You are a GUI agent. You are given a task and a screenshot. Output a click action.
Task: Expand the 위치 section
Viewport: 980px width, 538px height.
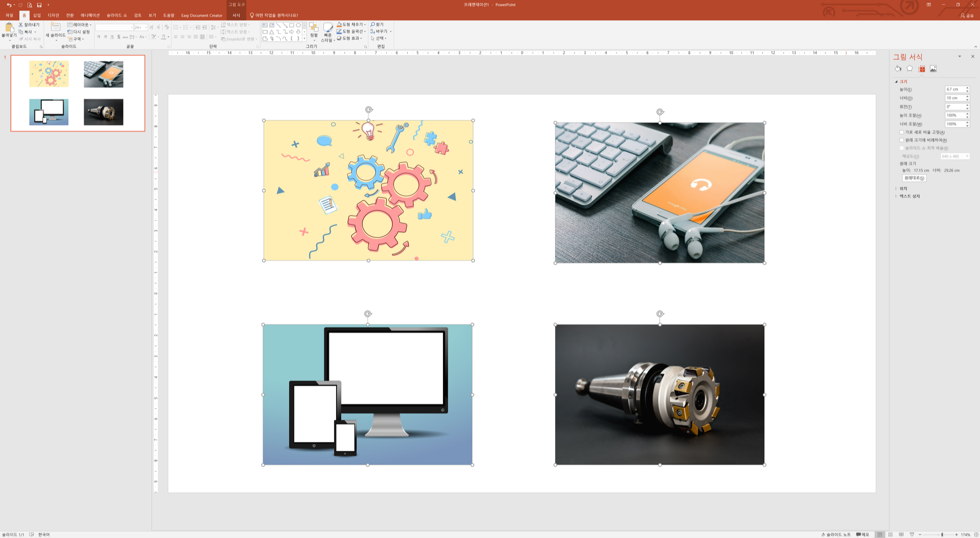pyautogui.click(x=903, y=189)
